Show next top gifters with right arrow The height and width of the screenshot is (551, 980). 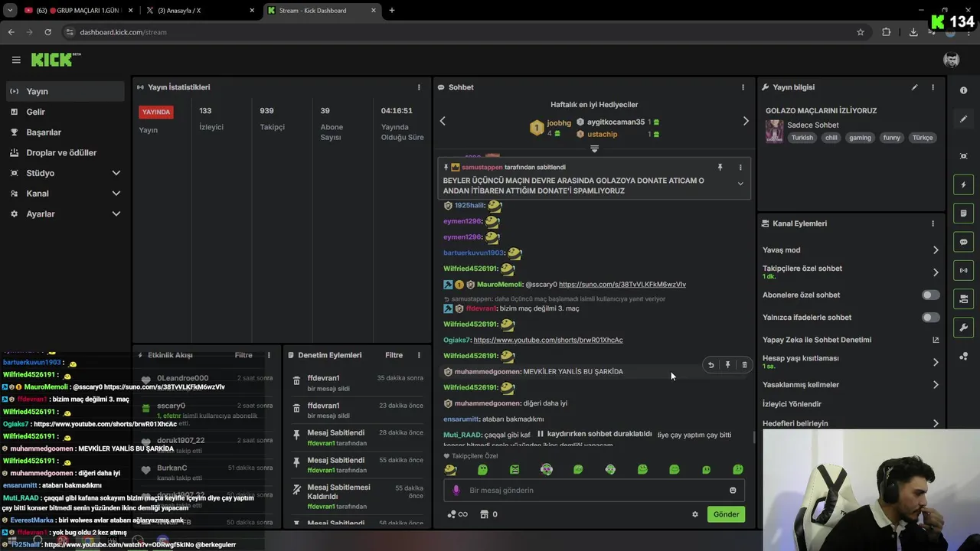pos(746,121)
